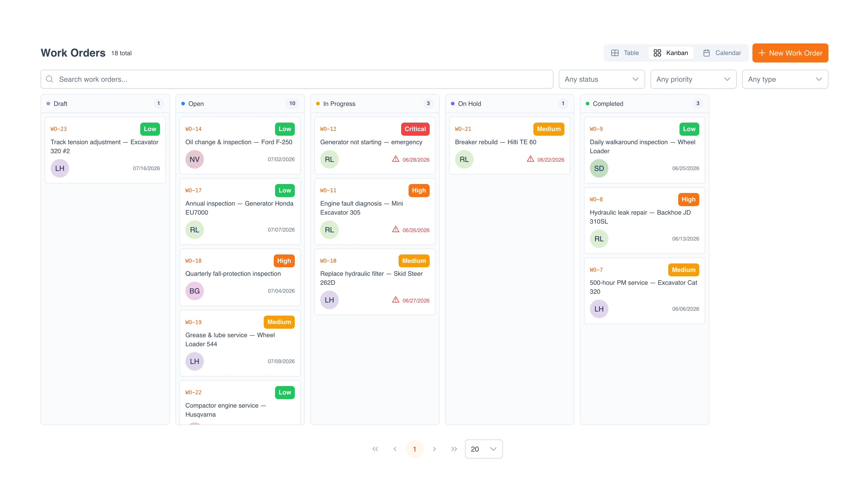Image resolution: width=868 pixels, height=495 pixels.
Task: Click title 'Generator not starting — emergency'
Action: click(371, 142)
